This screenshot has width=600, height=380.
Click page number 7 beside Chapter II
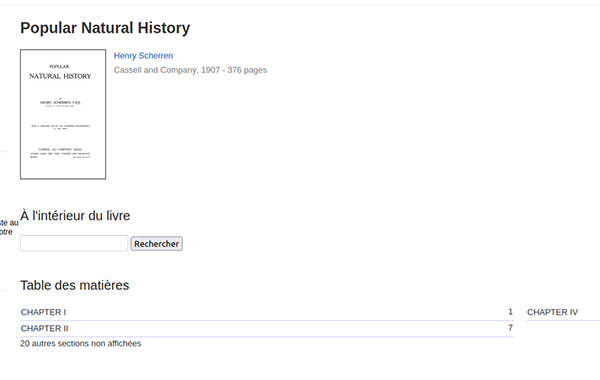click(510, 328)
